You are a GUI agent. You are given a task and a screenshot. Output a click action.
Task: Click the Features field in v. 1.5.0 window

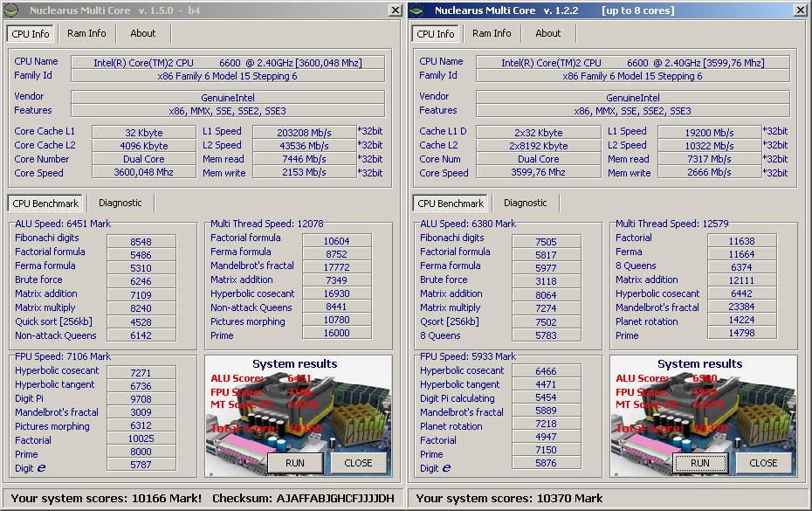coord(228,111)
